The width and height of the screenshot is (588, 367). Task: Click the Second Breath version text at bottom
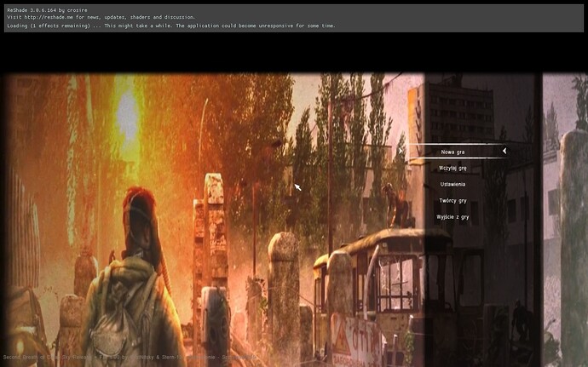(128, 357)
